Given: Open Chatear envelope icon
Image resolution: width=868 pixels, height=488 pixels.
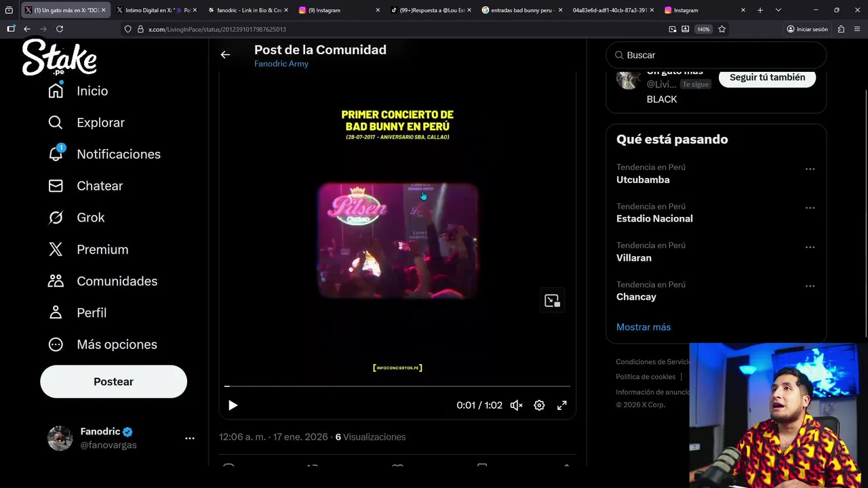Looking at the screenshot, I should point(56,186).
